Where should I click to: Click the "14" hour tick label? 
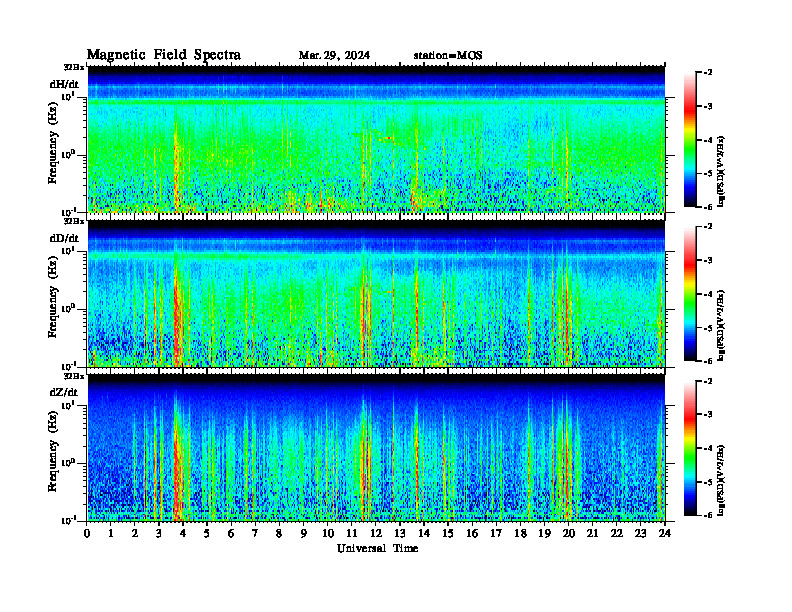click(424, 533)
